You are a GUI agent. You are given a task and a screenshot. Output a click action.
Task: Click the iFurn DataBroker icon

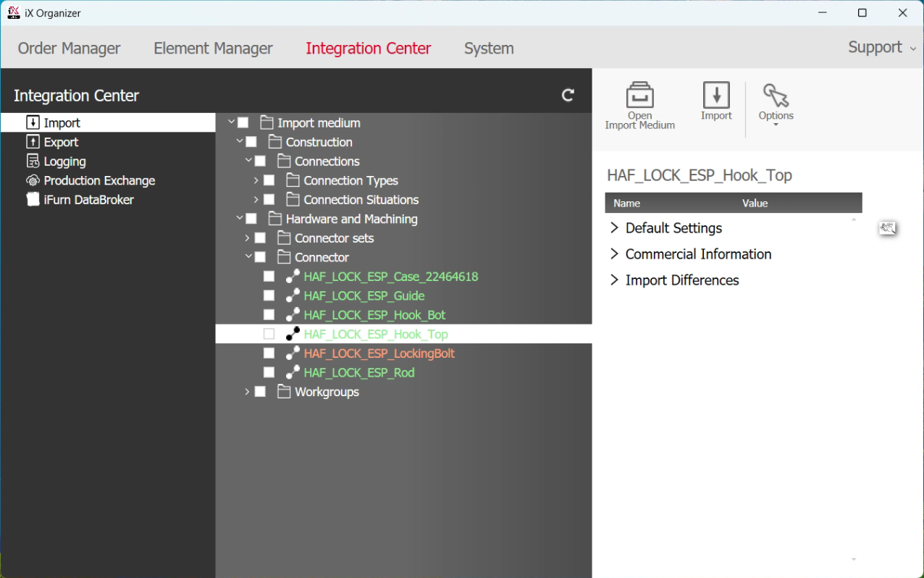click(x=33, y=199)
